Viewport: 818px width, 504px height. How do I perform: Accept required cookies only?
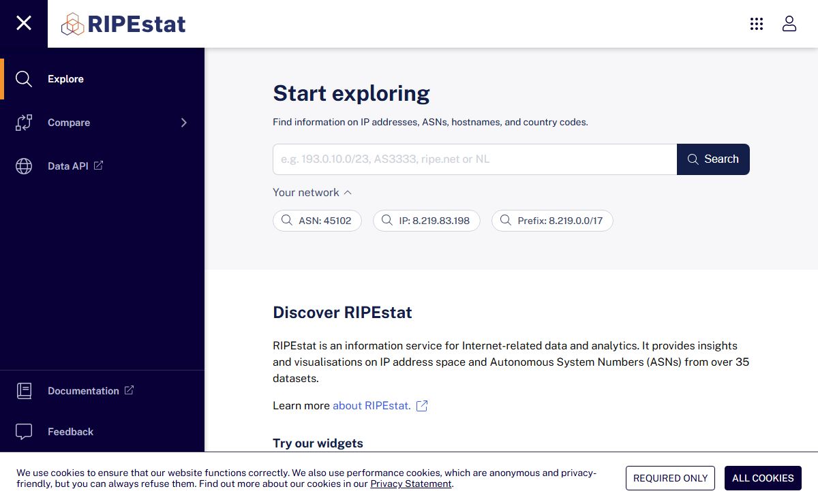(x=670, y=478)
